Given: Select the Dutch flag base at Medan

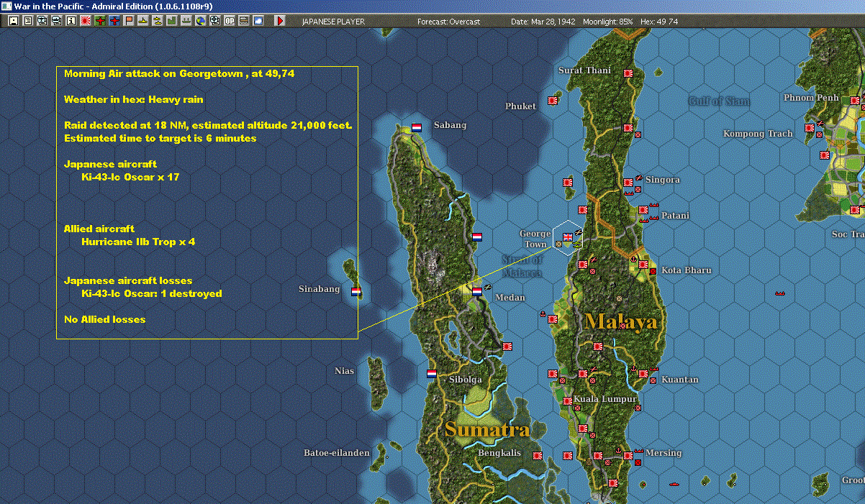Looking at the screenshot, I should pos(476,291).
